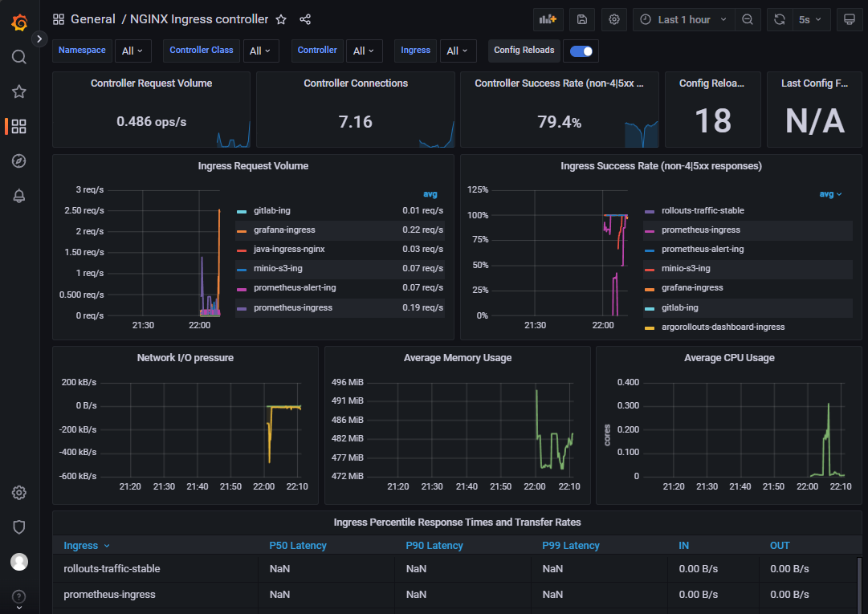Toggle rollouts-traffic-stable series in Success Rate legend
Image resolution: width=868 pixels, height=614 pixels.
click(703, 211)
